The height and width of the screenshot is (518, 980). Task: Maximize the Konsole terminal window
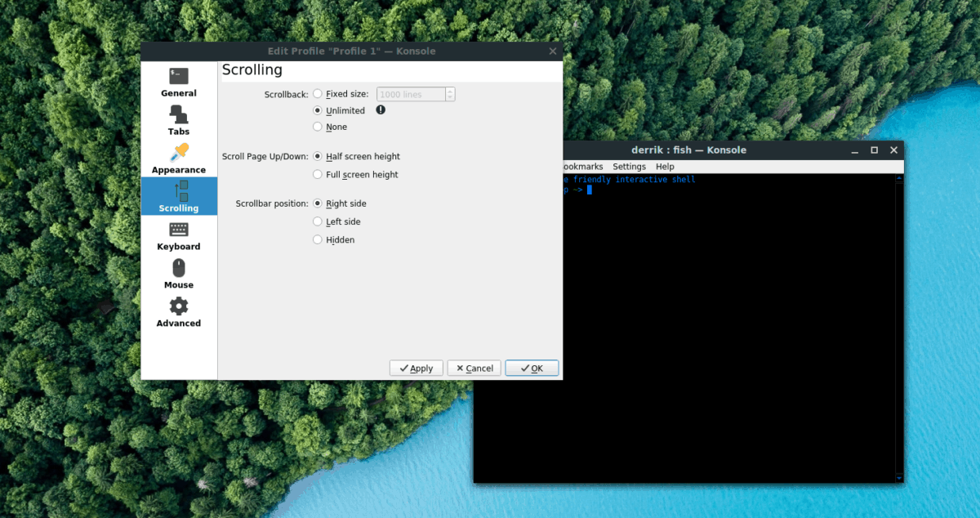tap(874, 150)
